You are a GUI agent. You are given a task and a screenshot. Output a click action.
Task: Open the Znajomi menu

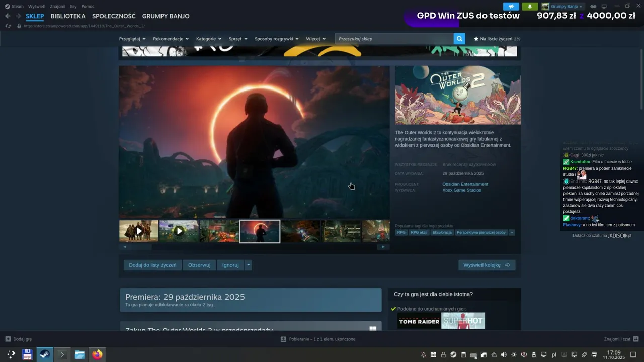point(57,6)
